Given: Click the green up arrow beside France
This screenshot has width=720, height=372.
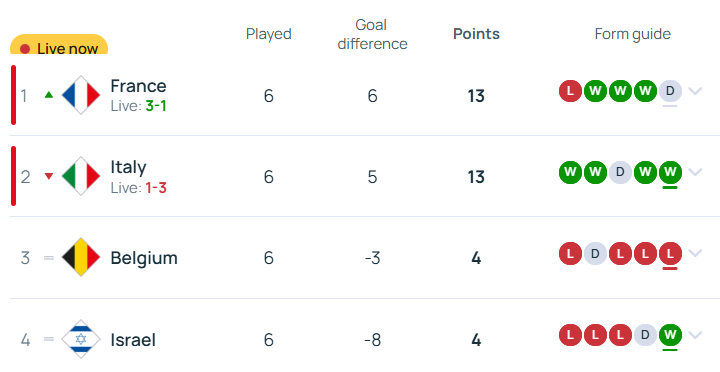Looking at the screenshot, I should click(49, 95).
